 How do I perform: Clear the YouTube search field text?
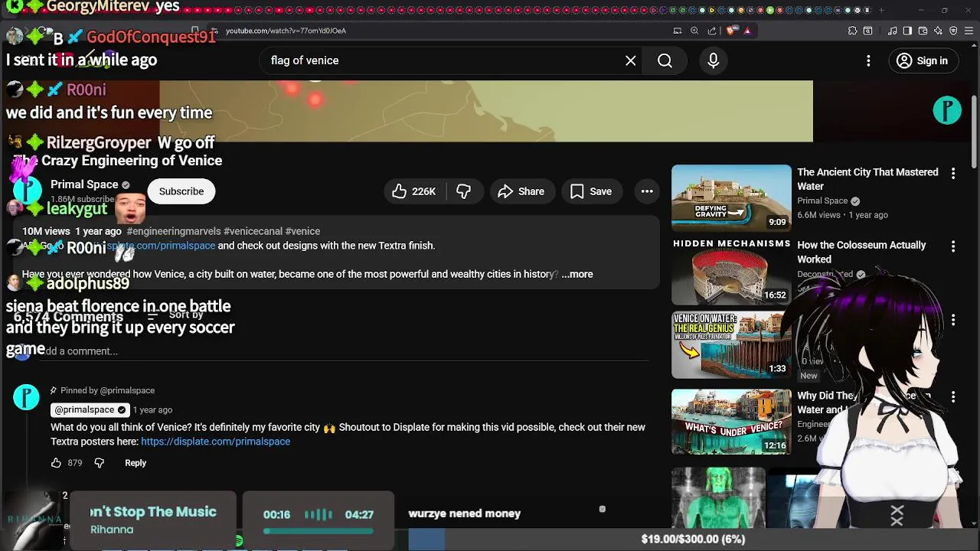click(x=631, y=60)
